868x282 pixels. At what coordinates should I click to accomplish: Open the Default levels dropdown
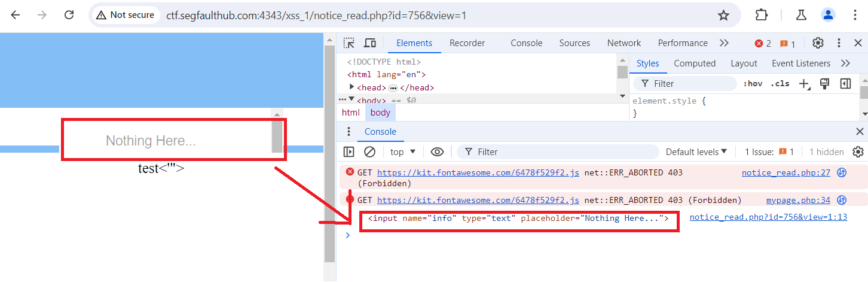coord(696,152)
